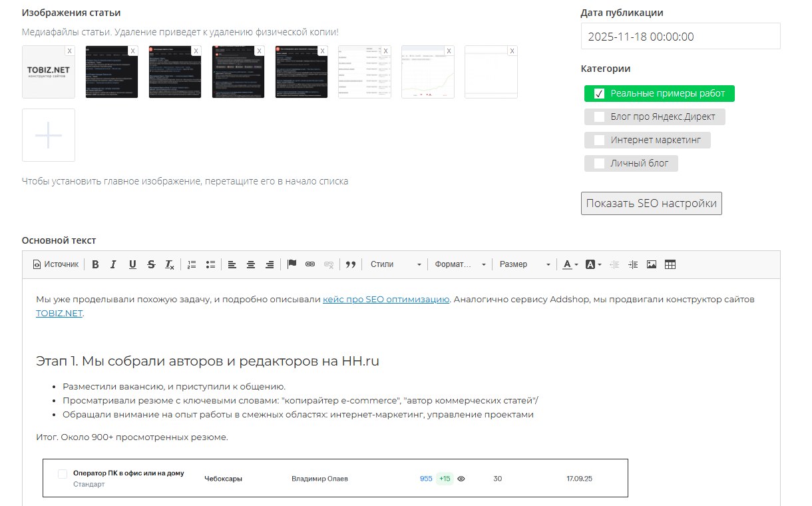
Task: Insert a hyperlink with link icon
Action: click(310, 264)
